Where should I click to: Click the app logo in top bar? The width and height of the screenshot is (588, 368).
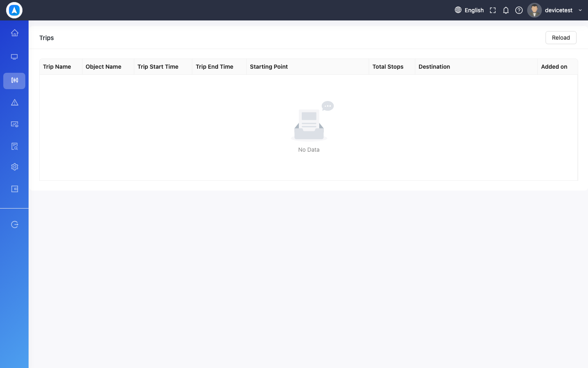(x=14, y=10)
